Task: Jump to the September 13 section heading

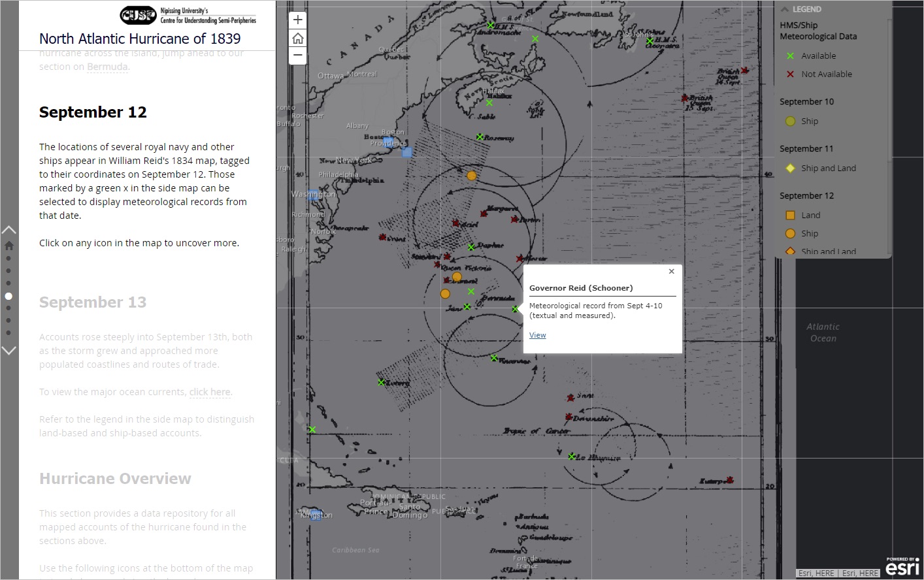Action: click(93, 302)
